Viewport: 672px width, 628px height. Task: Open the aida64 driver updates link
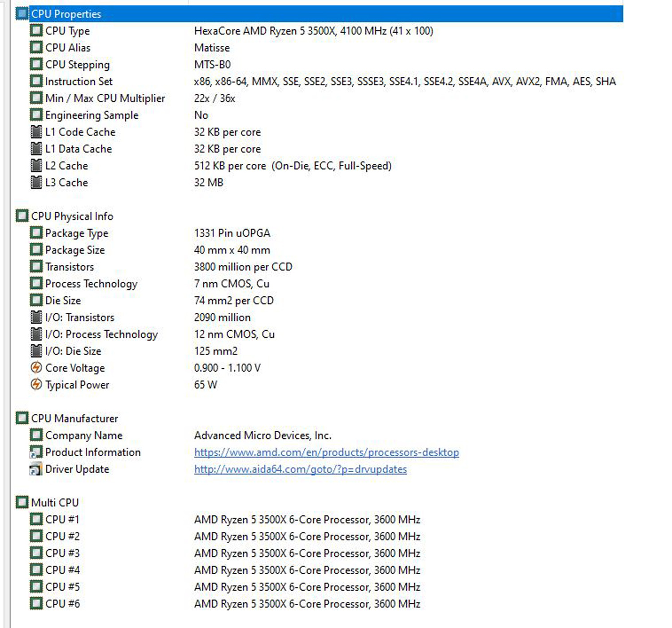click(301, 469)
